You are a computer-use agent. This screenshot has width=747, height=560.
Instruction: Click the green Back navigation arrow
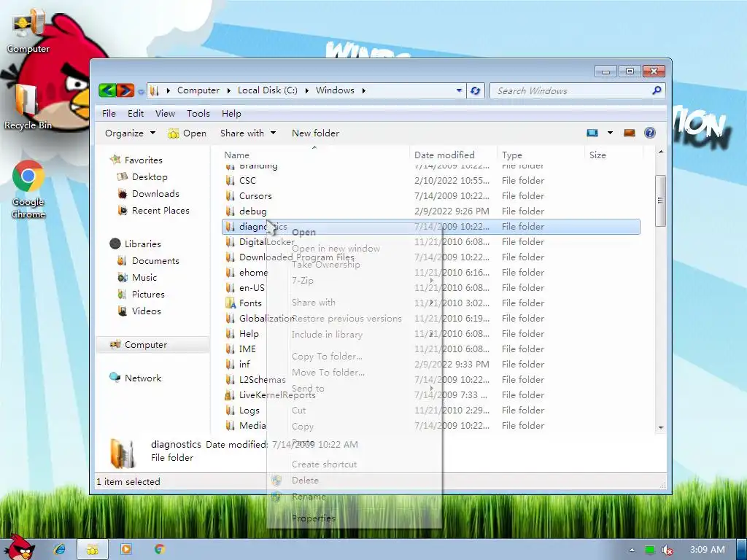107,90
